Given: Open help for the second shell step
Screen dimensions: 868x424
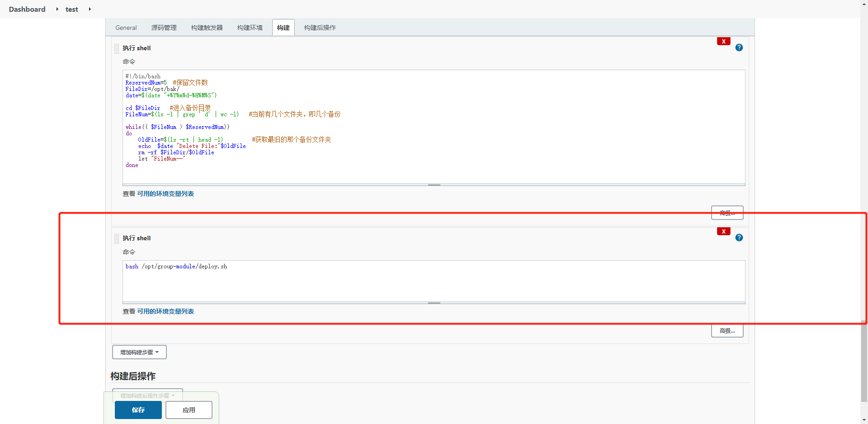Looking at the screenshot, I should click(x=739, y=238).
